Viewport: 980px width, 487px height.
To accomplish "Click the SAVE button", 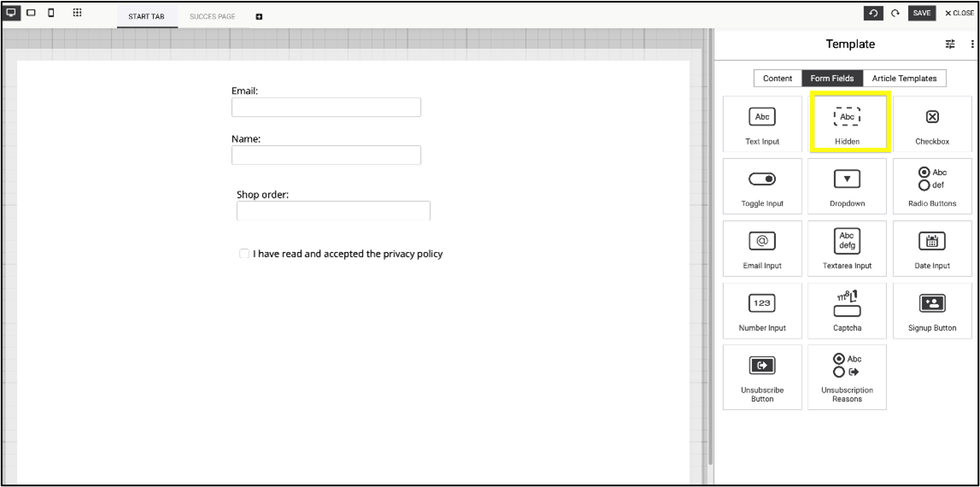I will [x=922, y=13].
